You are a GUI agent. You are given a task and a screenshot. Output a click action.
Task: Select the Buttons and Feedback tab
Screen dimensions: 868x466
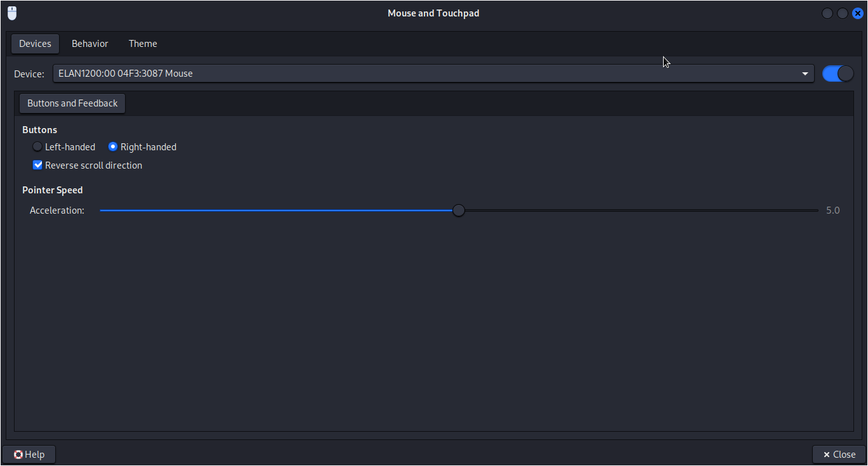(x=72, y=103)
